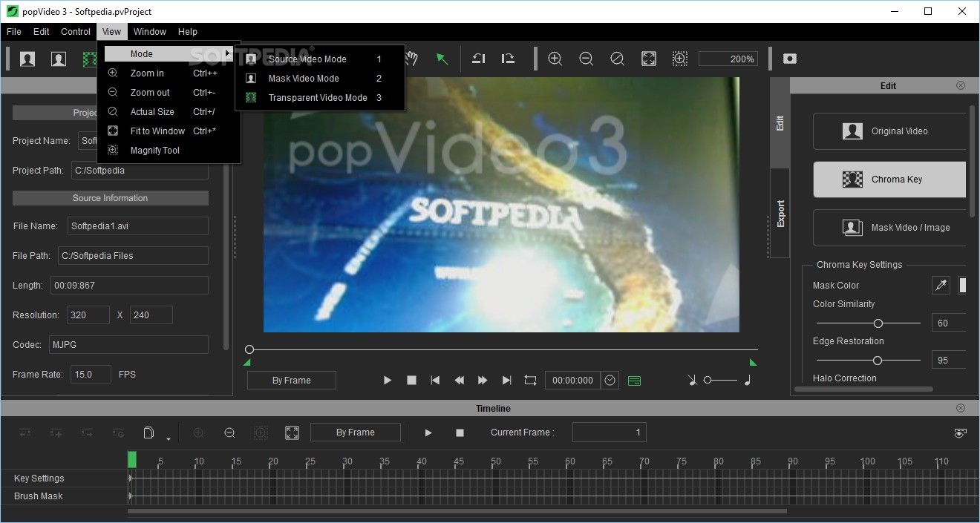Click the Current Frame number field
This screenshot has width=980, height=523.
[610, 432]
